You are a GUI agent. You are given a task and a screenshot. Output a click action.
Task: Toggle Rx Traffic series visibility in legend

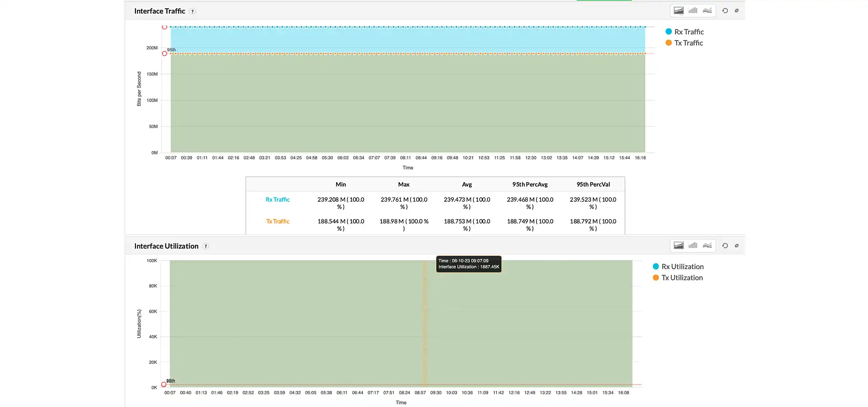click(685, 31)
